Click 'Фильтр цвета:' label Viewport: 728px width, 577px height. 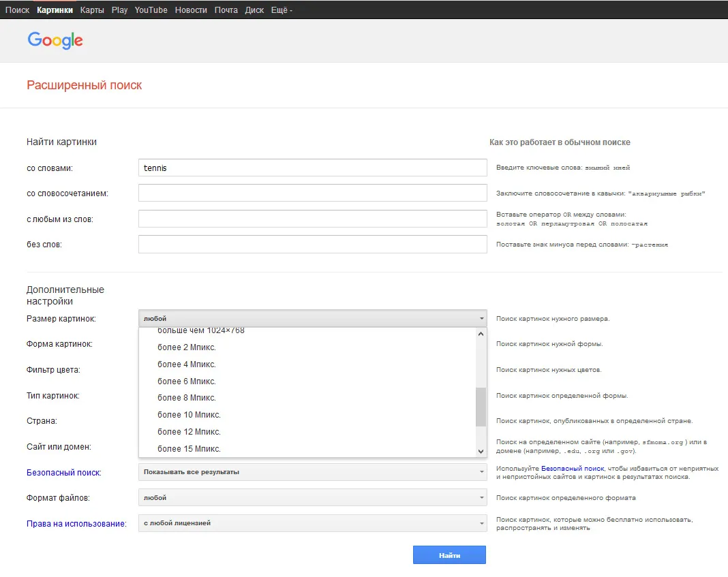tap(53, 370)
